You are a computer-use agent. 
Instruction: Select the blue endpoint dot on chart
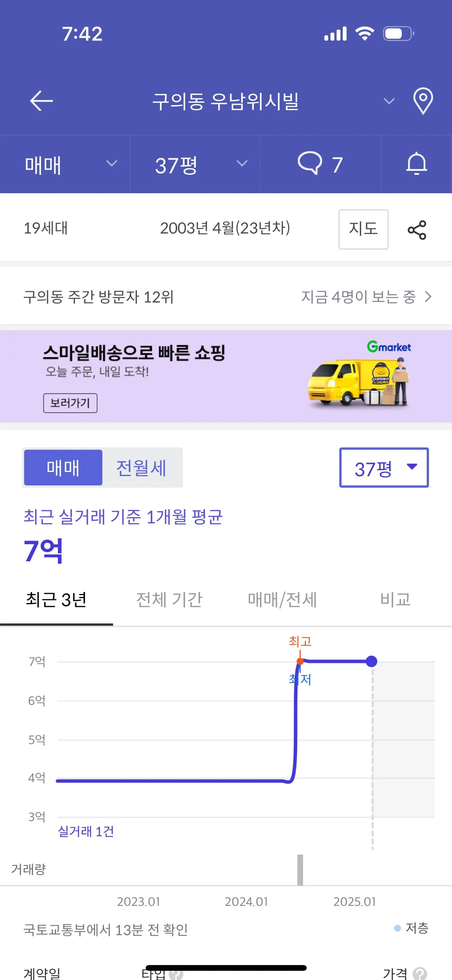click(x=371, y=661)
